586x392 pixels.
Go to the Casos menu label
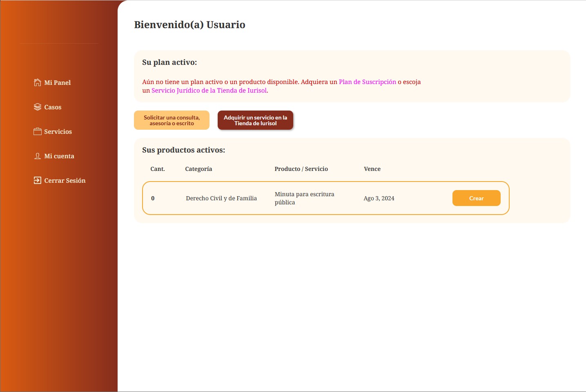[x=53, y=107]
